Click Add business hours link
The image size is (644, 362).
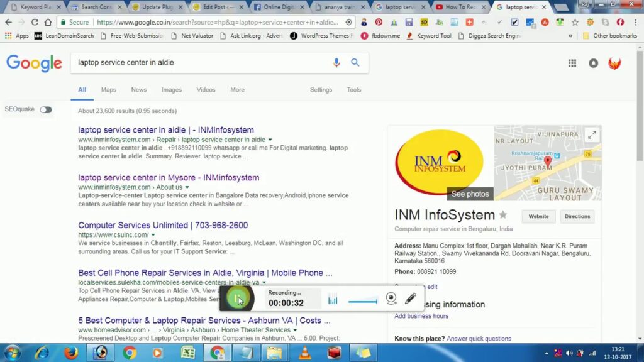(421, 316)
